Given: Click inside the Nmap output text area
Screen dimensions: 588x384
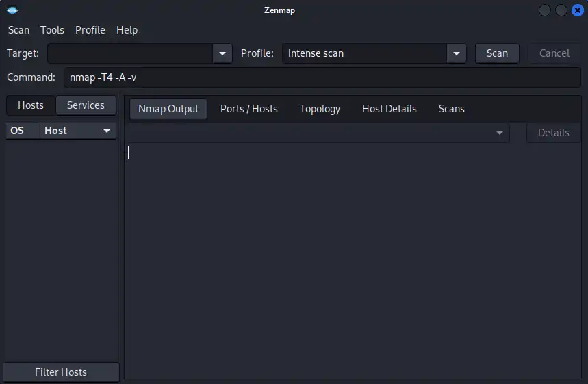Looking at the screenshot, I should click(353, 261).
